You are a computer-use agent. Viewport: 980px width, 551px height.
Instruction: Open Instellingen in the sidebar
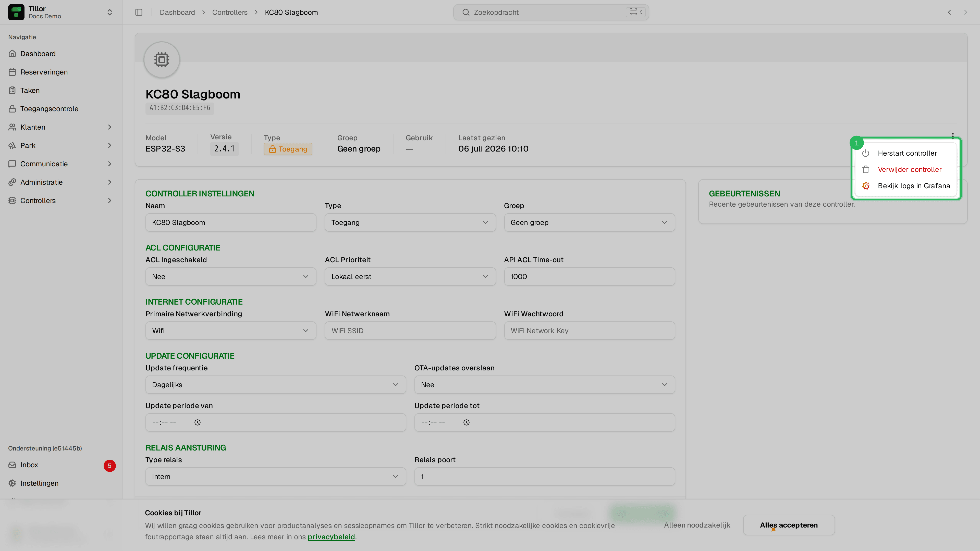click(61, 483)
